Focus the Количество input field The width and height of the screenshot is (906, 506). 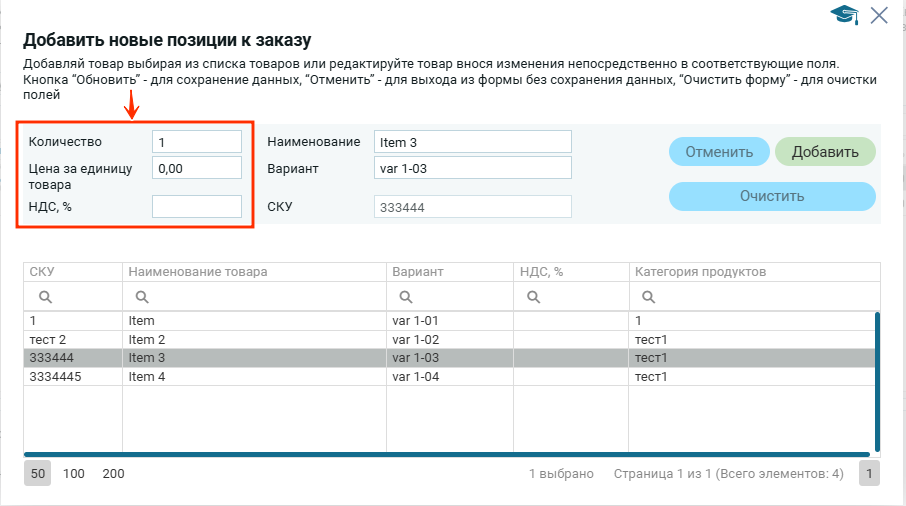[196, 142]
